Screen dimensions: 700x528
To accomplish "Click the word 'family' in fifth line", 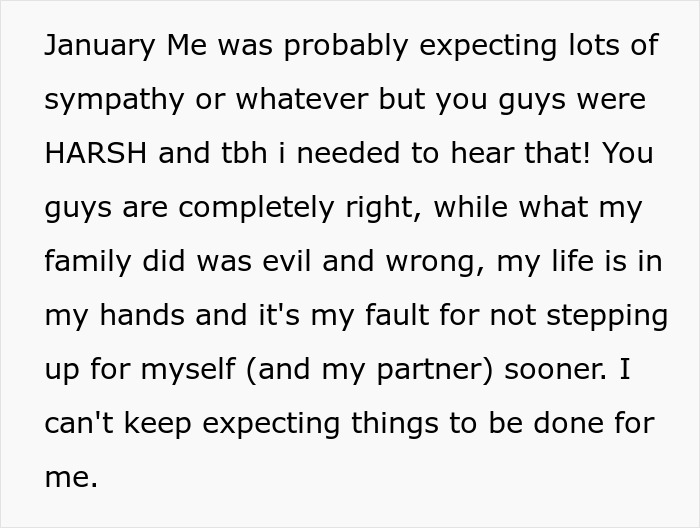I will 88,262.
